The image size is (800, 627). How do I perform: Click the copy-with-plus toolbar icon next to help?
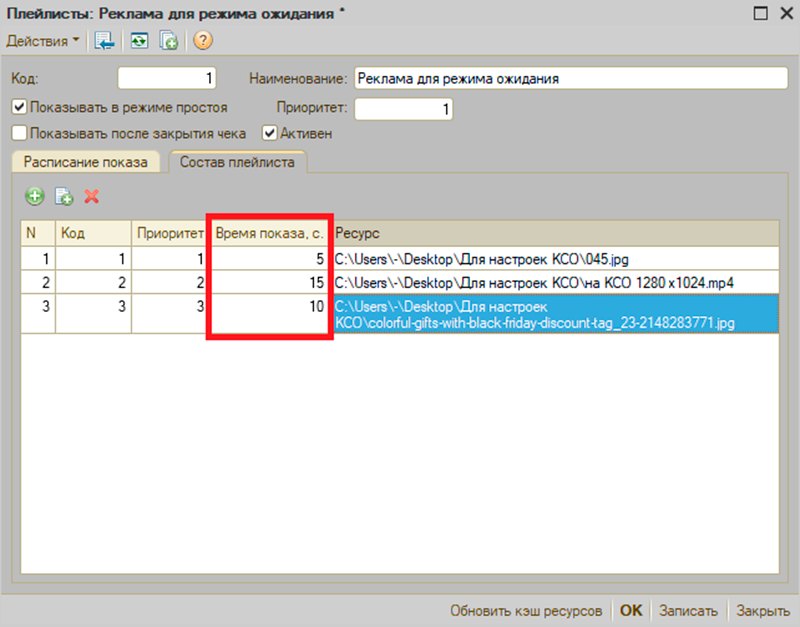(168, 41)
